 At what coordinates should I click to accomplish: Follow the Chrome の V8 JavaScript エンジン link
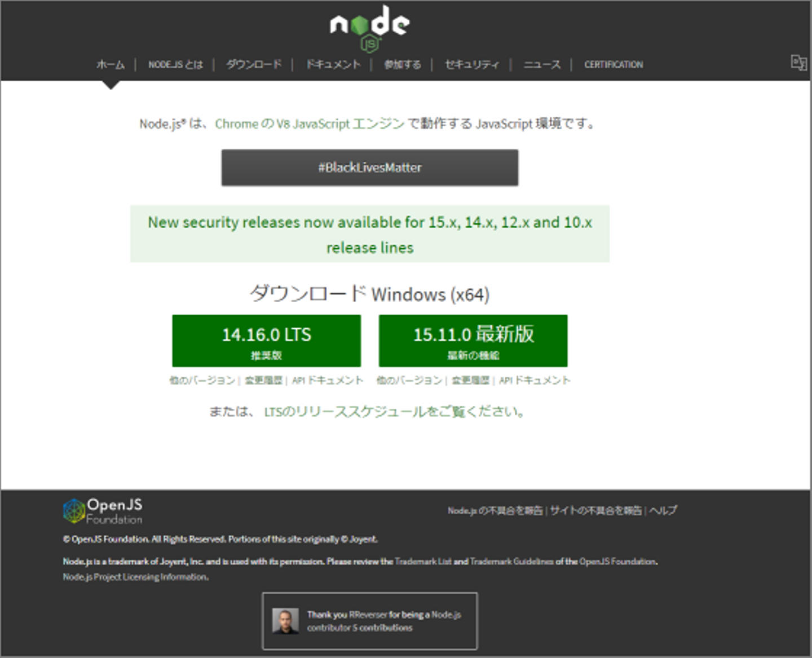pos(310,123)
